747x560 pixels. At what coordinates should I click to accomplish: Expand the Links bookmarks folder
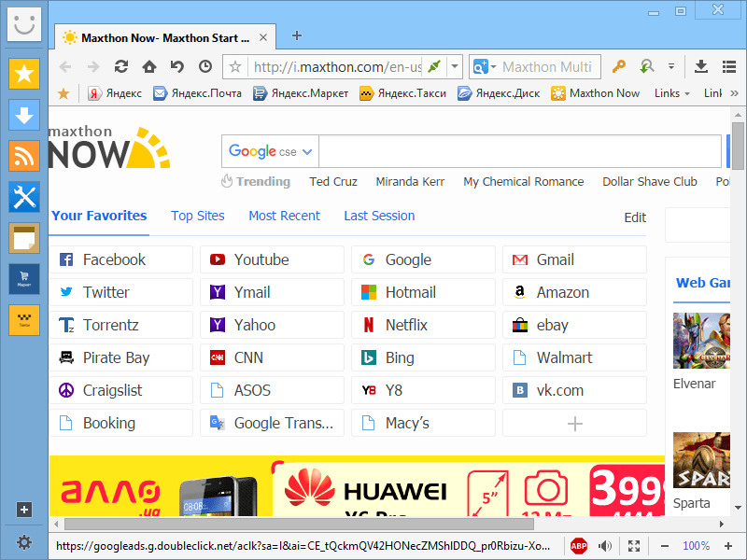click(671, 93)
